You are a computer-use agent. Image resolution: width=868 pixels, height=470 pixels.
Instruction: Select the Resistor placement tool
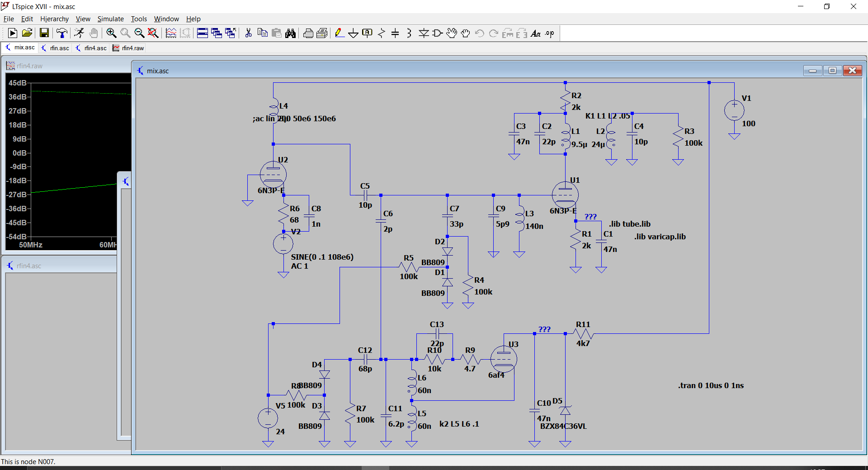382,33
